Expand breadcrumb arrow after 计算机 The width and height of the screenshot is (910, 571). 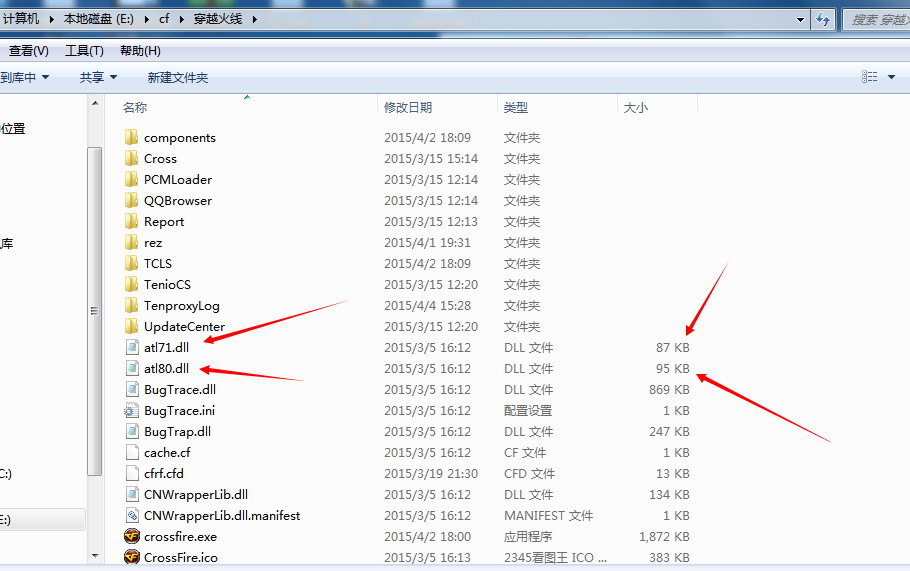tap(51, 19)
